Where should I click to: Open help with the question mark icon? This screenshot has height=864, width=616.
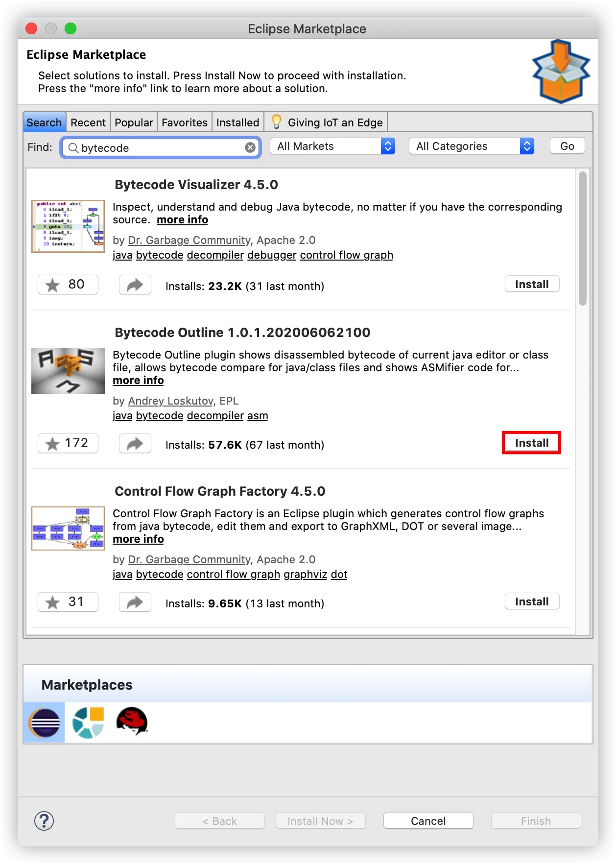(x=44, y=821)
